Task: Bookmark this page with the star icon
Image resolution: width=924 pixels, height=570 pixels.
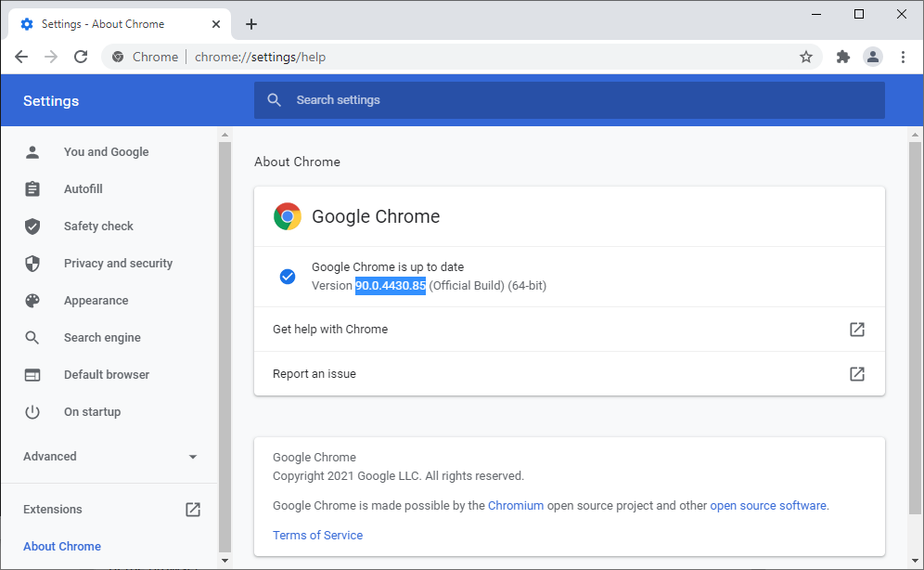Action: click(x=806, y=57)
